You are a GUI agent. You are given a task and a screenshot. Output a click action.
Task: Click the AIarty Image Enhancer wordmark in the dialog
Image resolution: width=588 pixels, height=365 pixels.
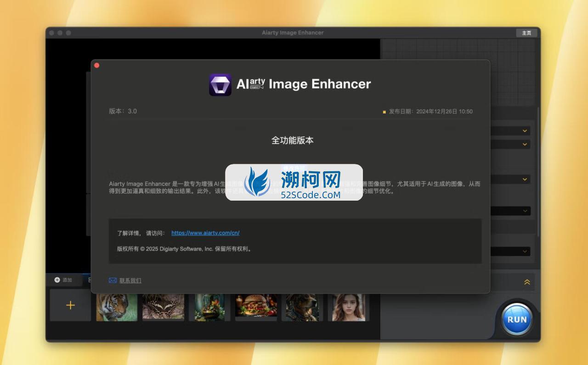[304, 84]
